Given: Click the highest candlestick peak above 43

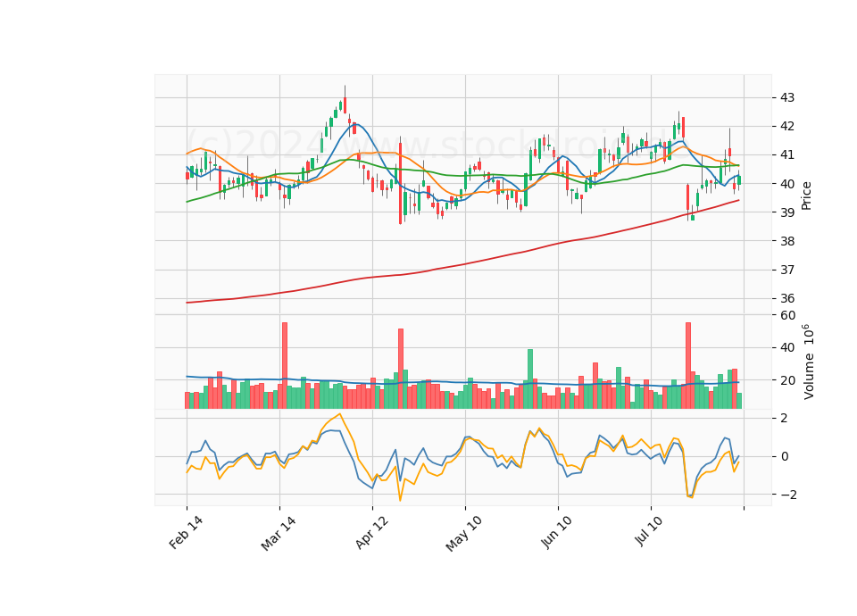Looking at the screenshot, I should [x=345, y=99].
